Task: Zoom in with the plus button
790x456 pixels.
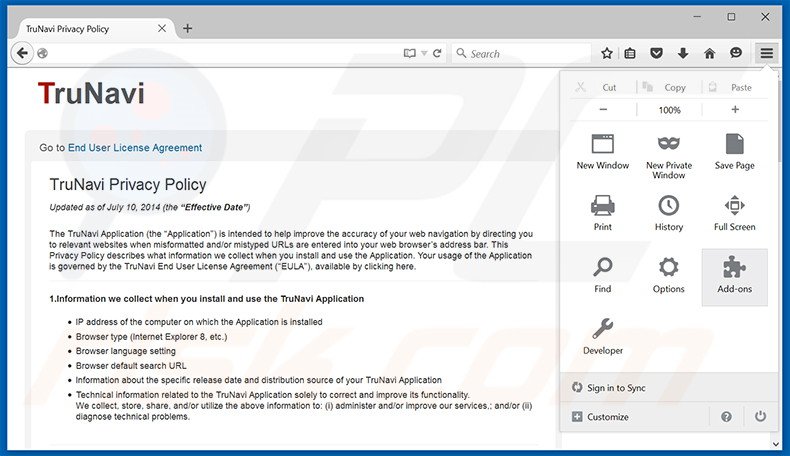Action: (735, 109)
